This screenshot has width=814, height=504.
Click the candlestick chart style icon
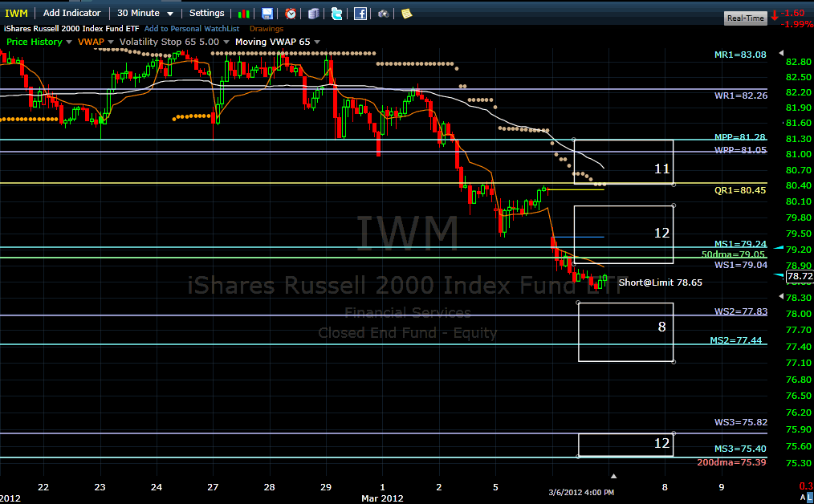tap(243, 14)
